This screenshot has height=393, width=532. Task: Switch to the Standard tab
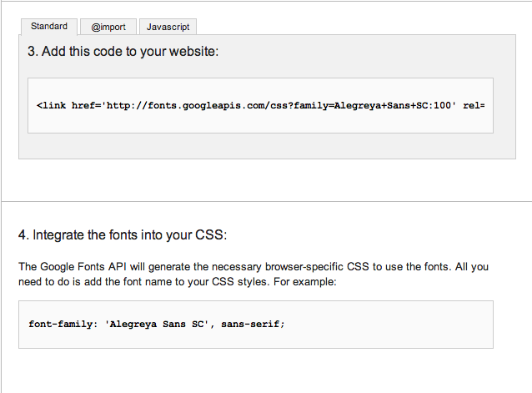[x=48, y=27]
